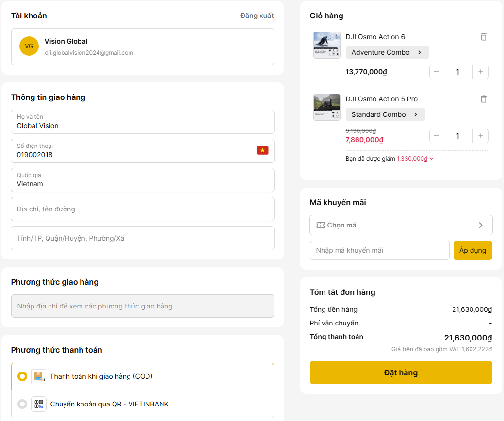Select Thanh toán khi giao hàng (COD)

coord(22,376)
